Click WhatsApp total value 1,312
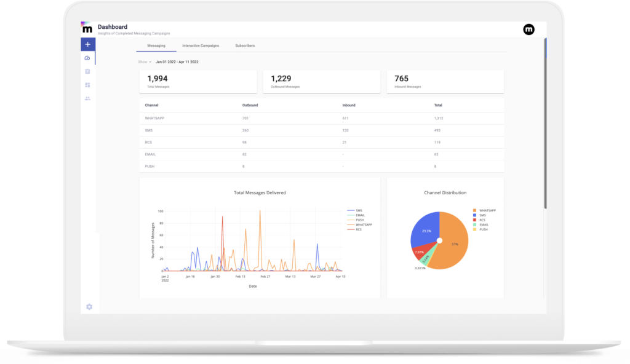 (438, 119)
